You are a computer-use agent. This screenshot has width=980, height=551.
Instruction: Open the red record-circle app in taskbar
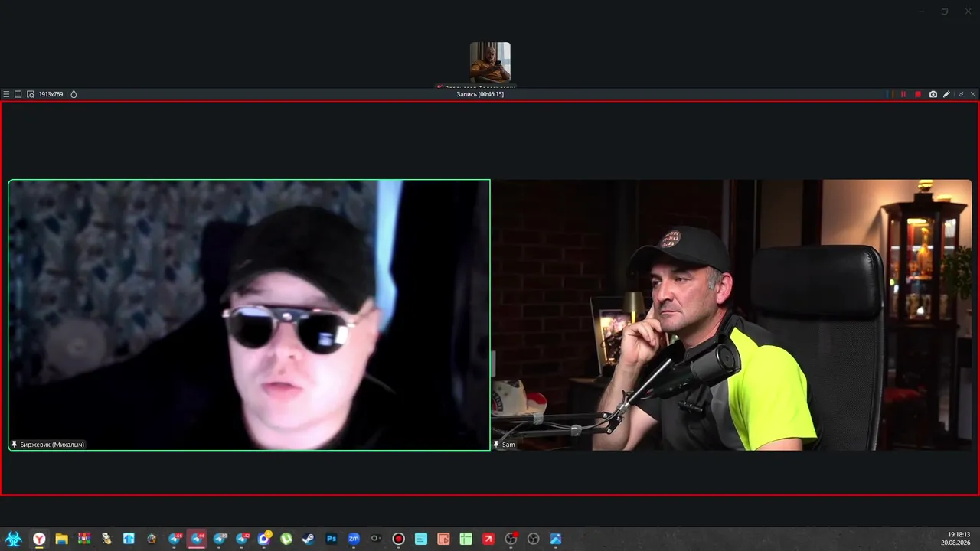coord(398,539)
